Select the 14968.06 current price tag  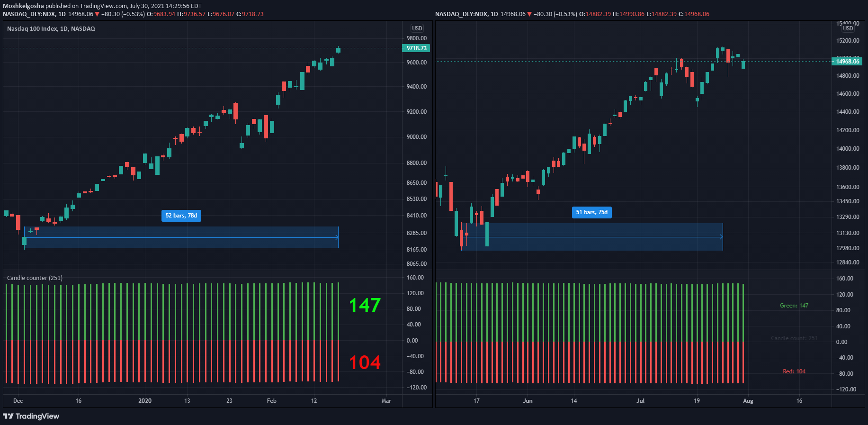click(847, 62)
